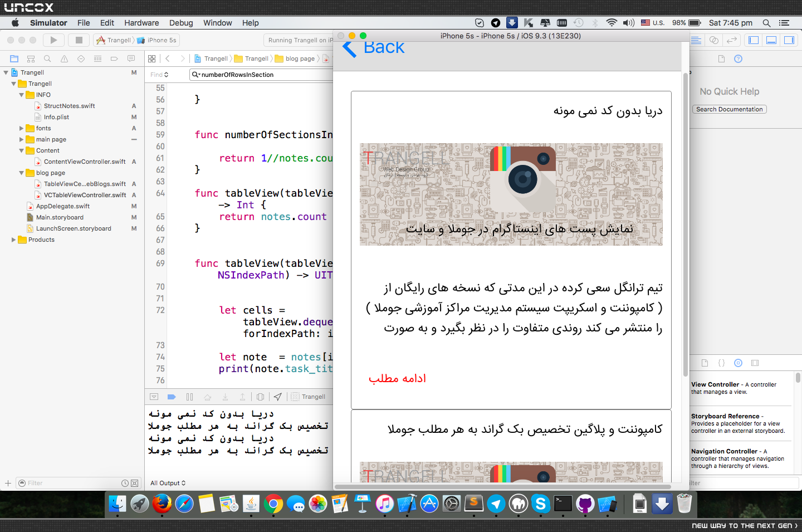The width and height of the screenshot is (802, 532).
Task: Open Main.storyboard in the navigator
Action: 60,217
